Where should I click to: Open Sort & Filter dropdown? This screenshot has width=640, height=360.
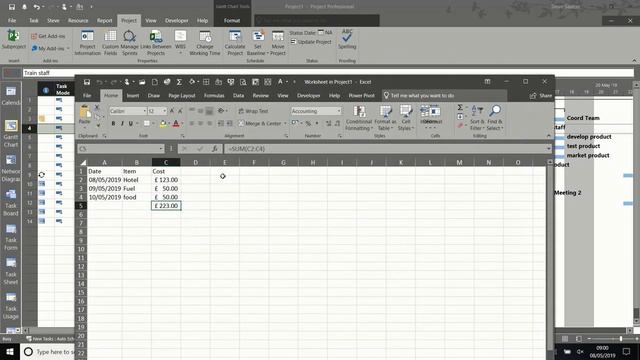(x=476, y=118)
